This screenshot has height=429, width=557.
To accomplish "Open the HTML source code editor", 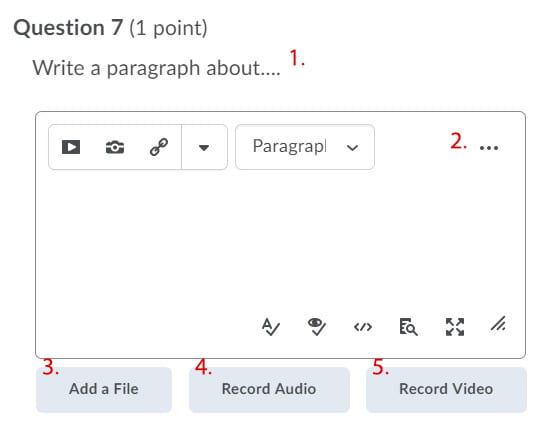I will [363, 327].
